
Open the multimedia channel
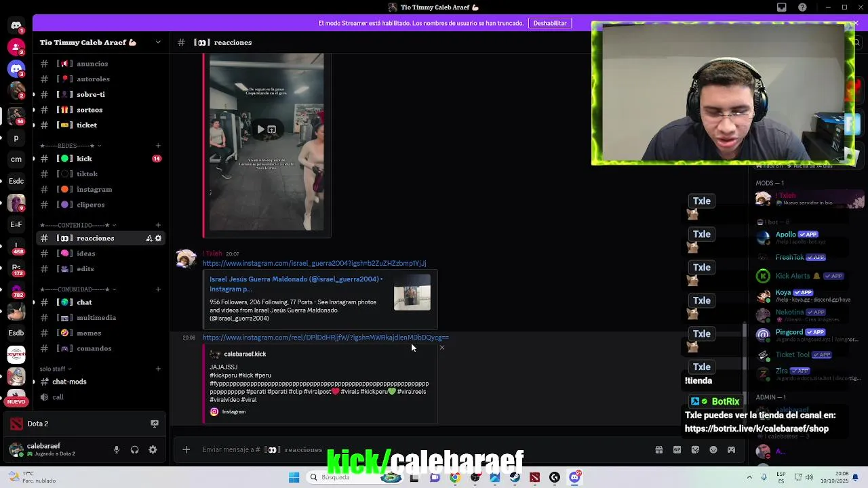click(x=101, y=318)
